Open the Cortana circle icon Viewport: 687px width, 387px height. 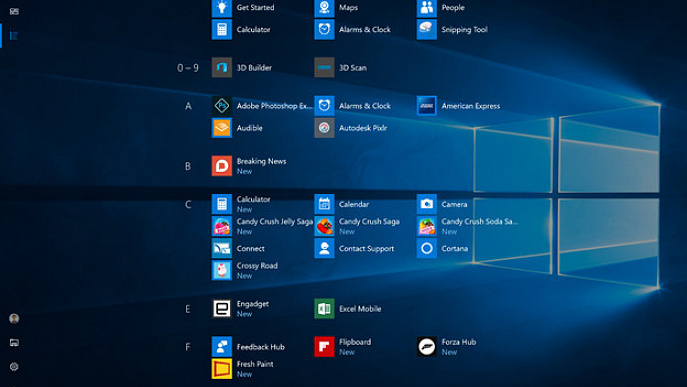(427, 249)
